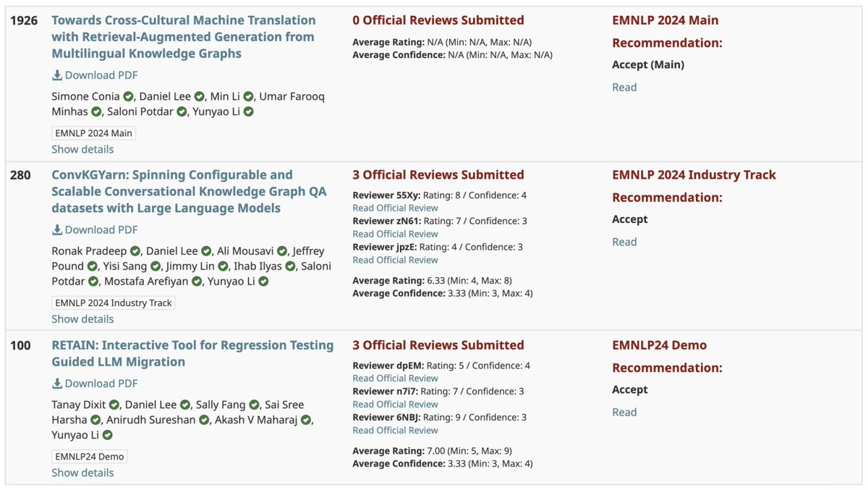Read official review from Reviewer jpzE
The width and height of the screenshot is (868, 490).
click(395, 260)
